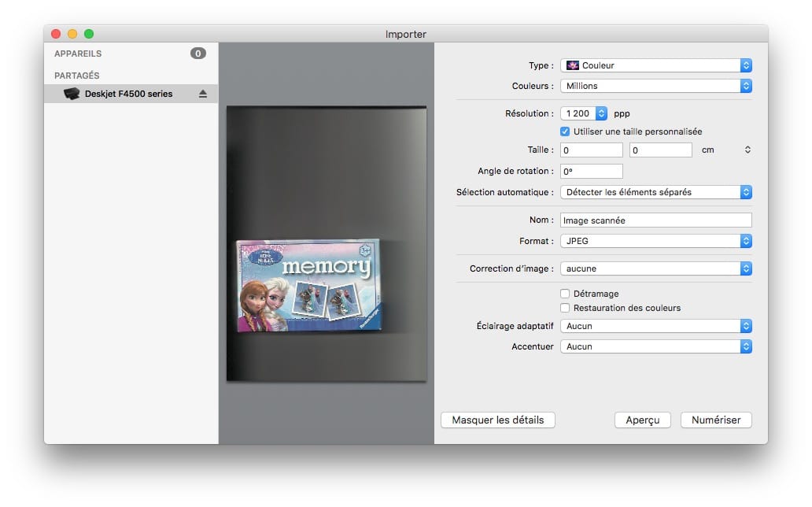Viewport: 812px width, 507px height.
Task: Click the PARTAGÉS section header
Action: point(76,76)
